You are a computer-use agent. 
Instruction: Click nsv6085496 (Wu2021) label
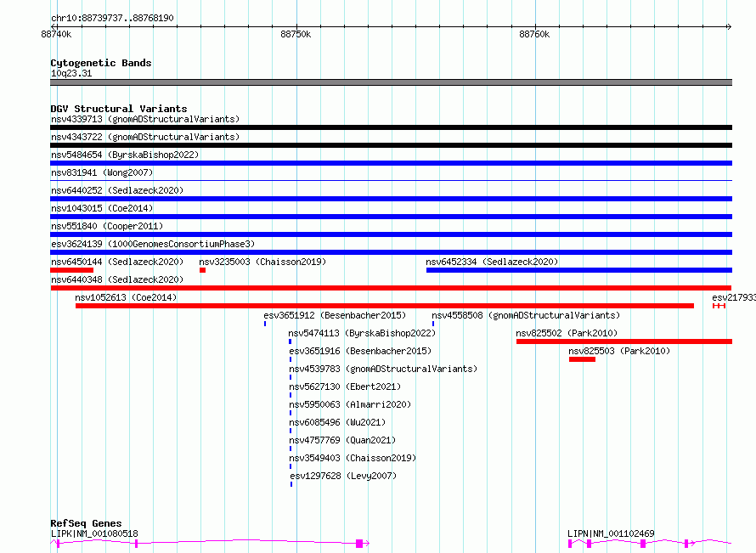tap(337, 422)
